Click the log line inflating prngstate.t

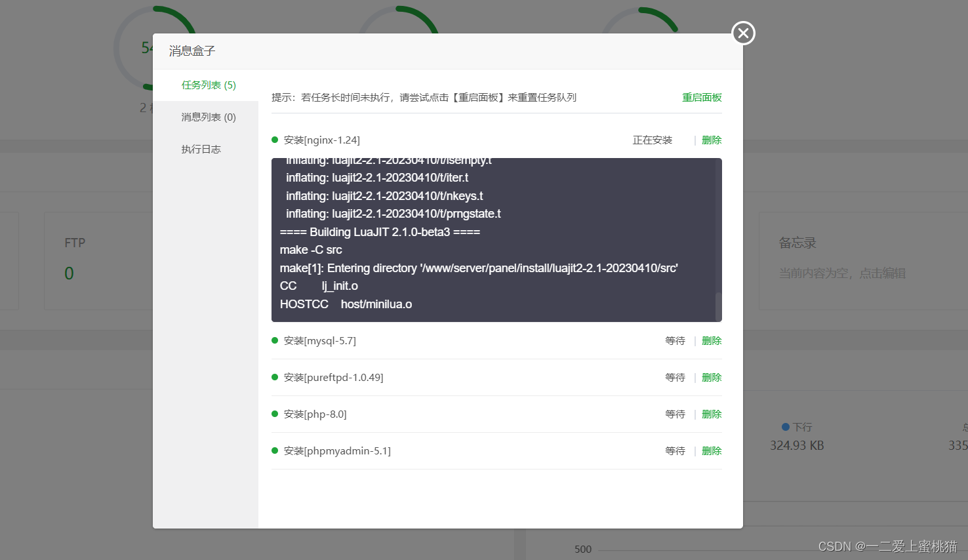(393, 214)
